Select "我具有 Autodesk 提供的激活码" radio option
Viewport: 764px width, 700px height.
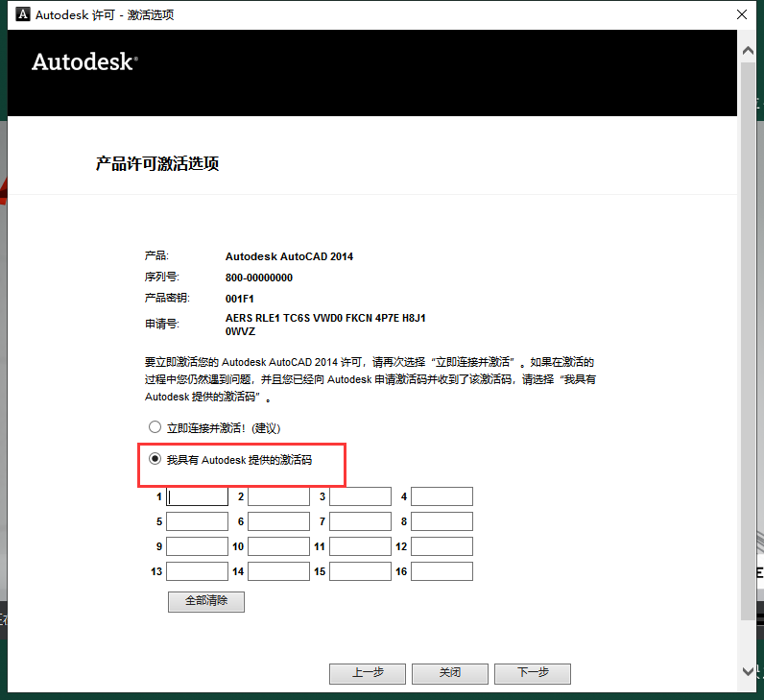[x=155, y=459]
